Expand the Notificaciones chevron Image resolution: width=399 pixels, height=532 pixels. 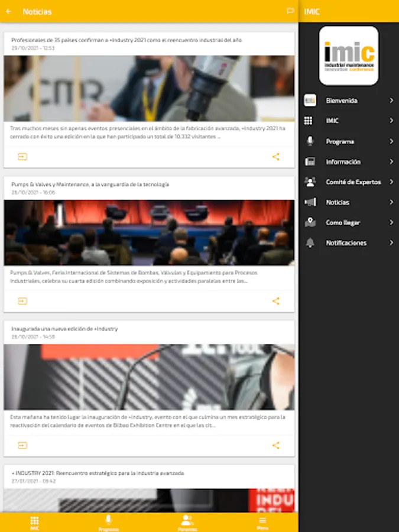point(391,243)
